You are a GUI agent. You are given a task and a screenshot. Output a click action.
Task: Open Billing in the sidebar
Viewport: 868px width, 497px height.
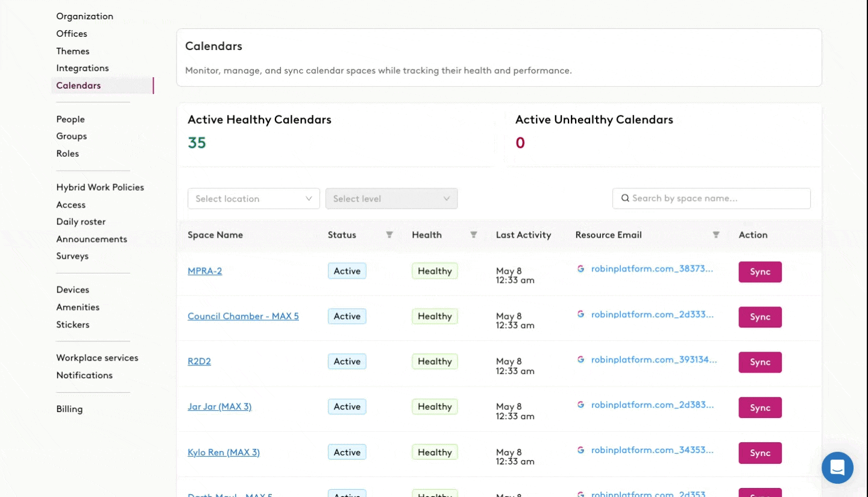[69, 409]
